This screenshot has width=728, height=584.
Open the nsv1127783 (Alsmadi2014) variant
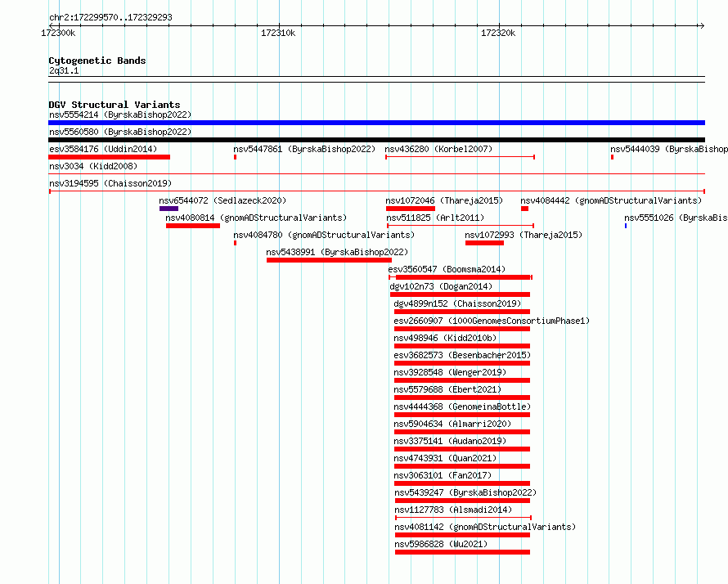tap(453, 510)
